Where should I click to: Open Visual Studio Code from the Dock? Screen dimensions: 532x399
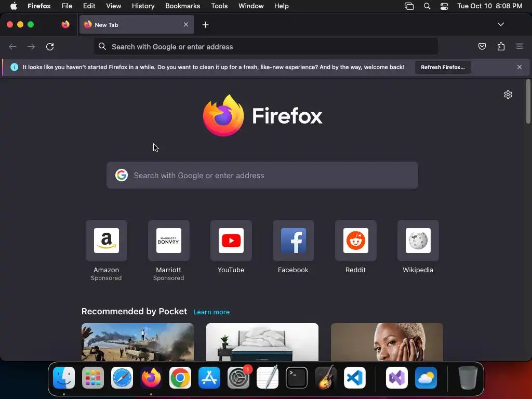point(355,378)
